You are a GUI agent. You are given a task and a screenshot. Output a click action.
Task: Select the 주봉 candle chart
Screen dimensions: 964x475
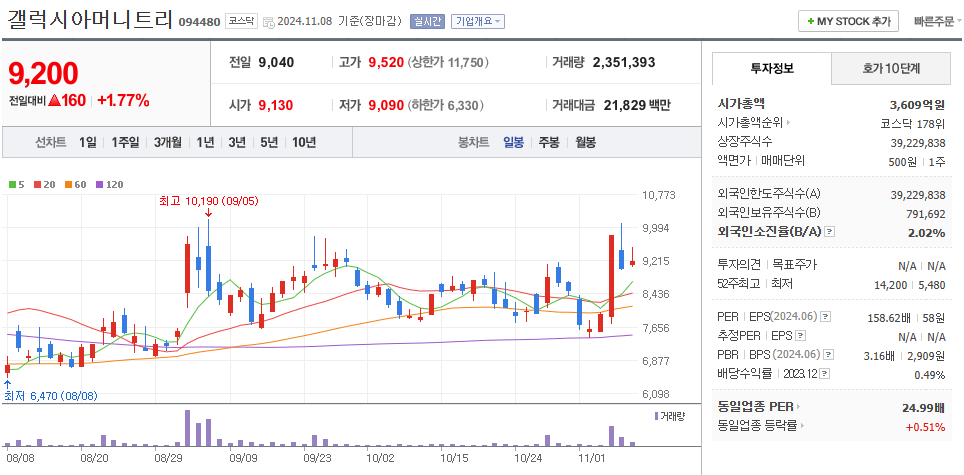pos(549,143)
